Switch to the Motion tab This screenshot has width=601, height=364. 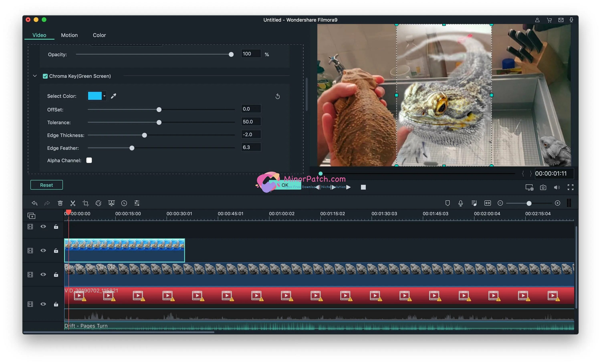pyautogui.click(x=69, y=35)
